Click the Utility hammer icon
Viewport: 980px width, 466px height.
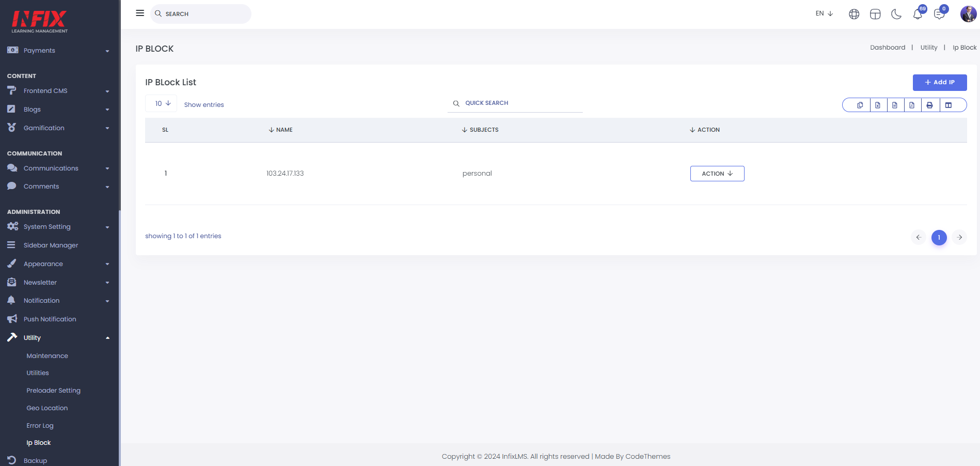tap(12, 337)
